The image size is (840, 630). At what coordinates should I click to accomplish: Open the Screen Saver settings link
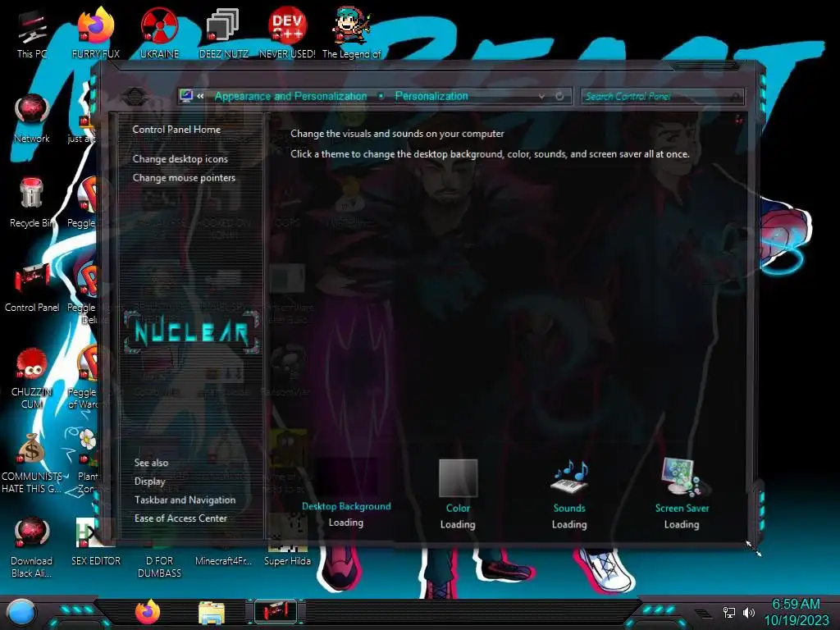click(x=682, y=508)
